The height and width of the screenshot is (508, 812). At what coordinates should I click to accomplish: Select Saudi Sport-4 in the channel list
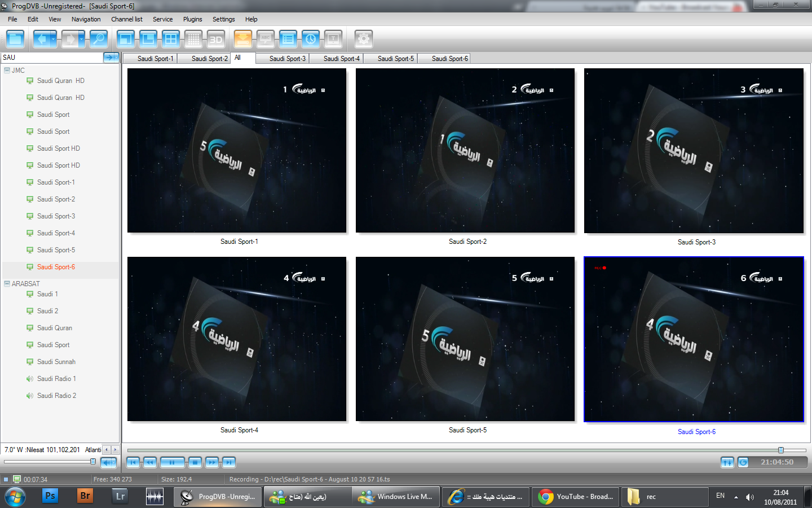pos(56,233)
